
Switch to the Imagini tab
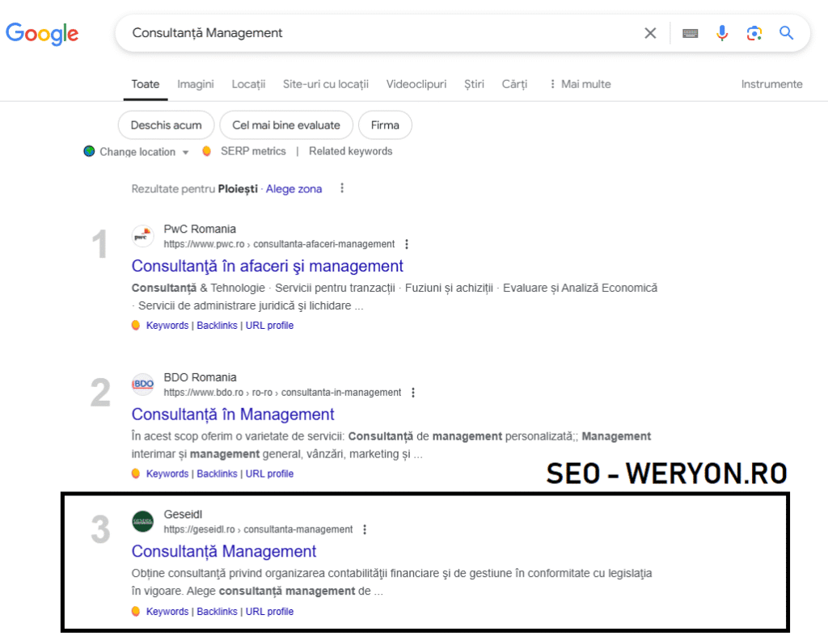[195, 84]
